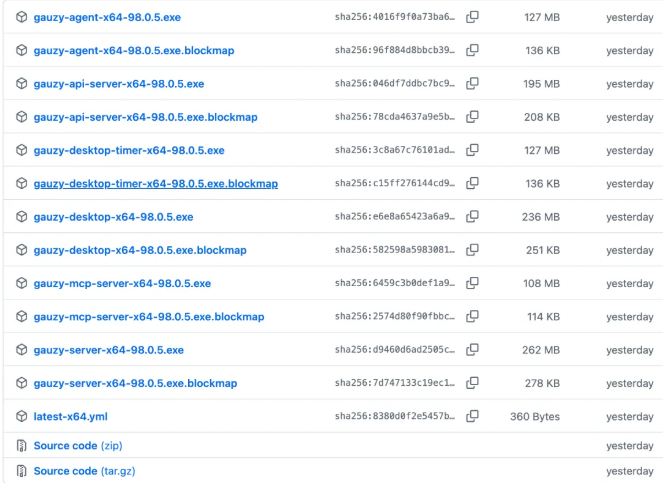Copy hash of gauzy-api-server-x64-98.0.5.exe
Viewport: 670px width, 491px height.
pos(472,84)
